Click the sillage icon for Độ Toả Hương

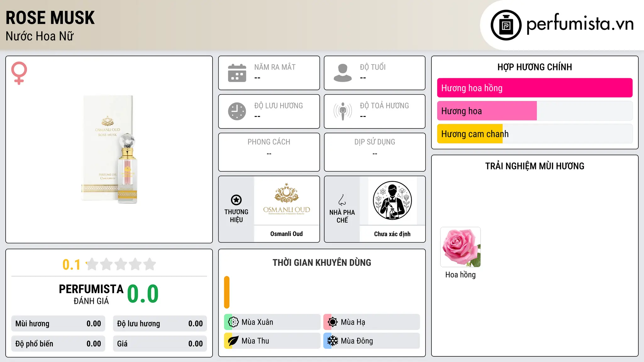(x=343, y=111)
